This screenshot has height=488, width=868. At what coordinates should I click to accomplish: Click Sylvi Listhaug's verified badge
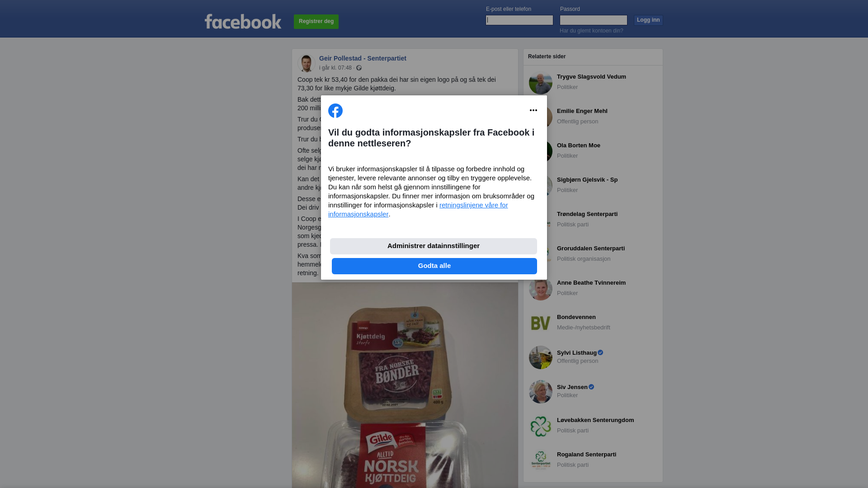click(600, 352)
